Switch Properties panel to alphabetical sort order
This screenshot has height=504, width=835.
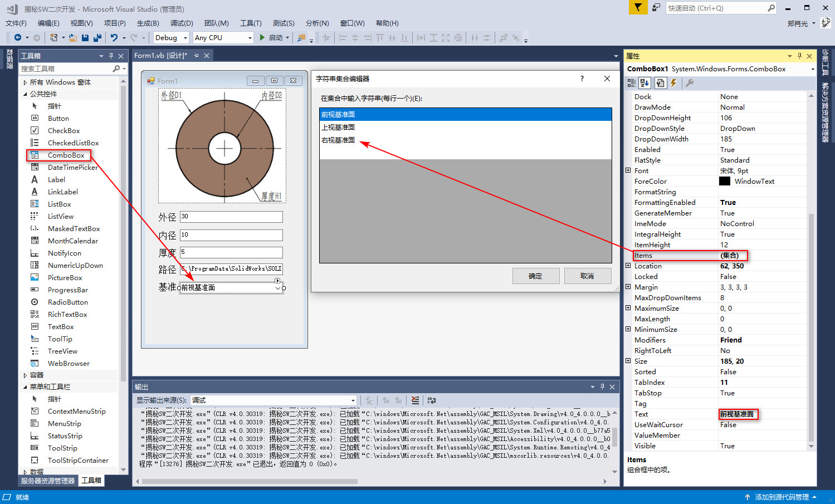tap(644, 82)
